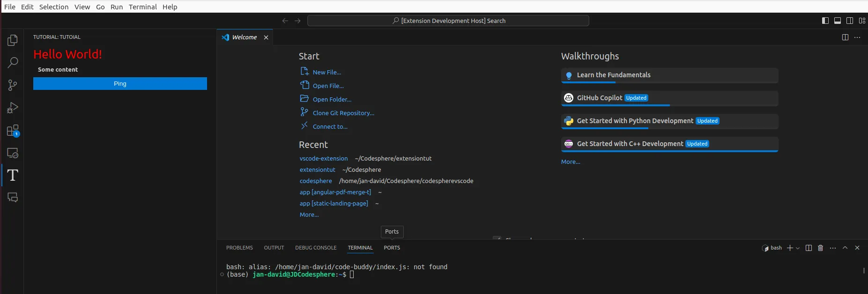The width and height of the screenshot is (868, 294).
Task: Click the command center search field
Action: (x=448, y=21)
